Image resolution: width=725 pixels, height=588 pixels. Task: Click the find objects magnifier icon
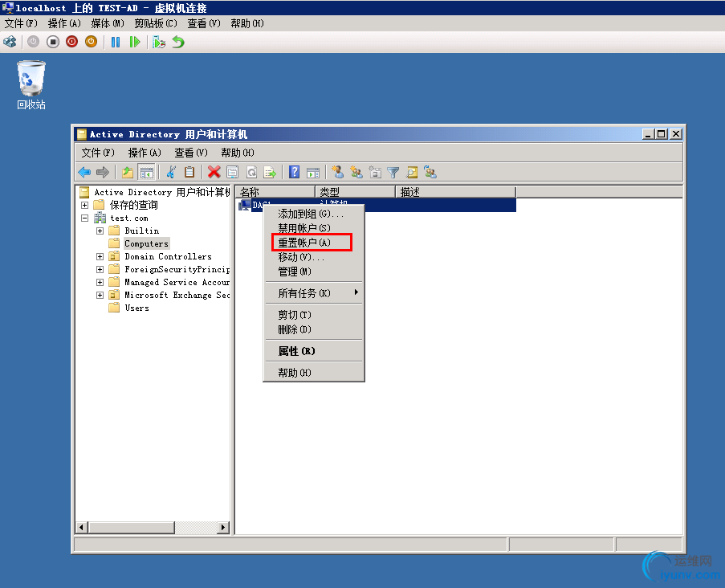(412, 173)
